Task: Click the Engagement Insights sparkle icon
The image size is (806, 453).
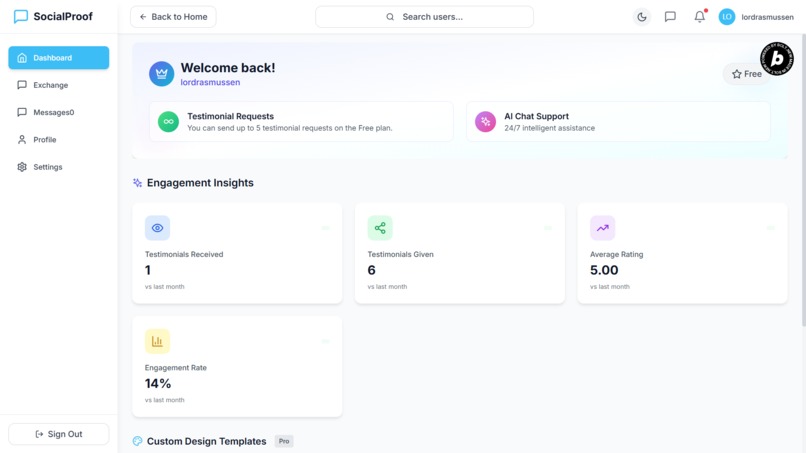Action: 137,183
